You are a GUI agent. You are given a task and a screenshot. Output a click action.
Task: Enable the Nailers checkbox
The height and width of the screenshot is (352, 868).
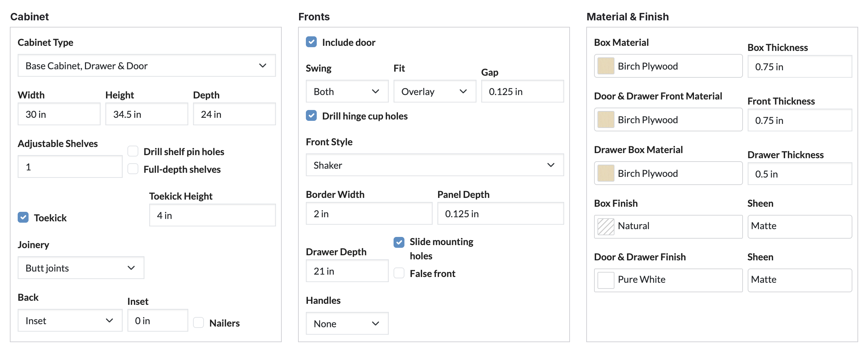198,323
